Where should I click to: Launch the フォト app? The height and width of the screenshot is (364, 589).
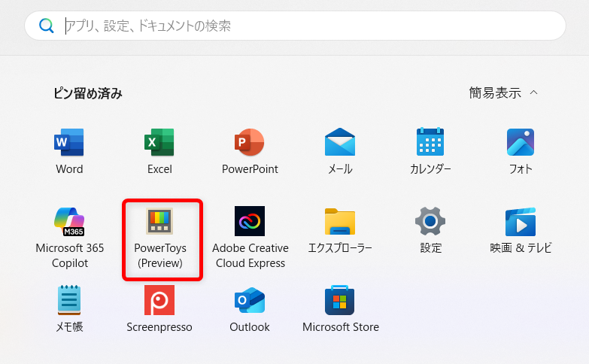[521, 151]
